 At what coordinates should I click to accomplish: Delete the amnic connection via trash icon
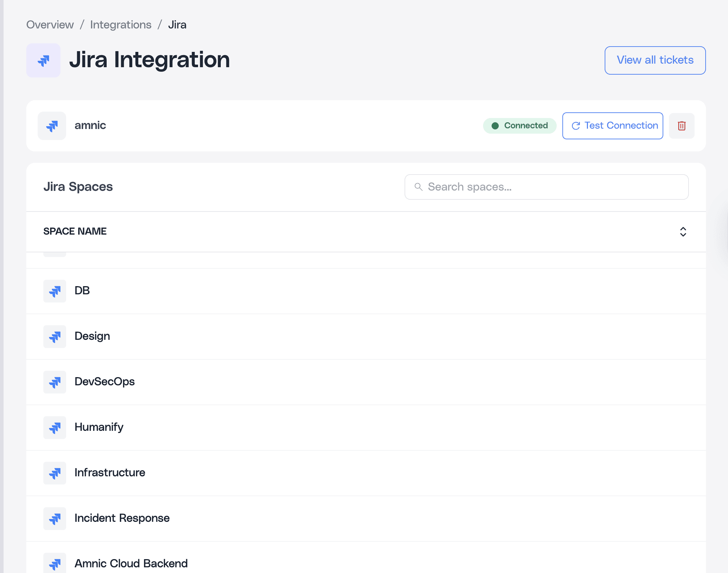pos(681,126)
